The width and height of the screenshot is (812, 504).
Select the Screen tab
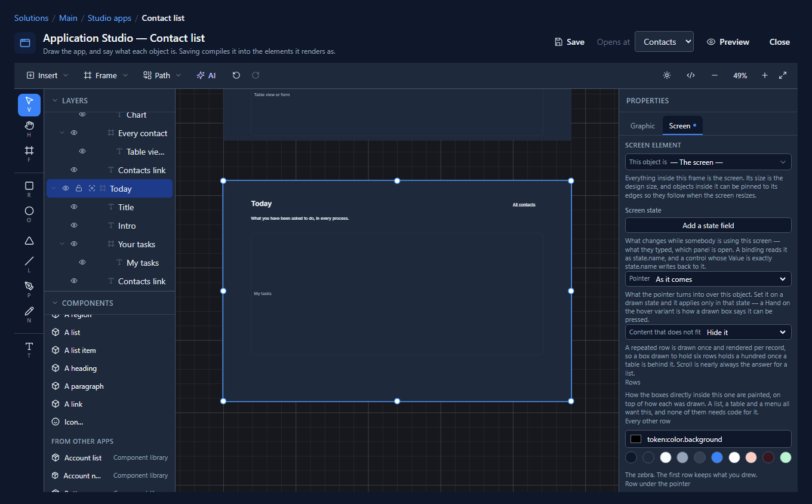(x=683, y=126)
